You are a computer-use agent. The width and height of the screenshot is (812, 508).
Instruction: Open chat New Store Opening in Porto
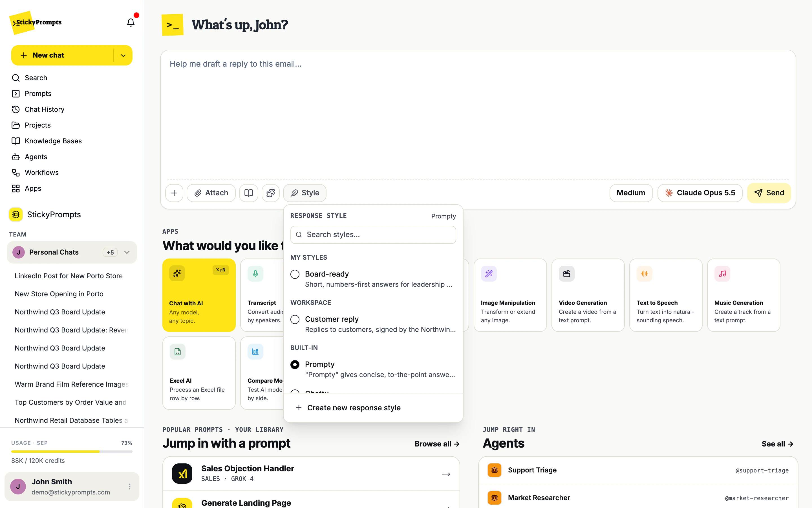59,294
